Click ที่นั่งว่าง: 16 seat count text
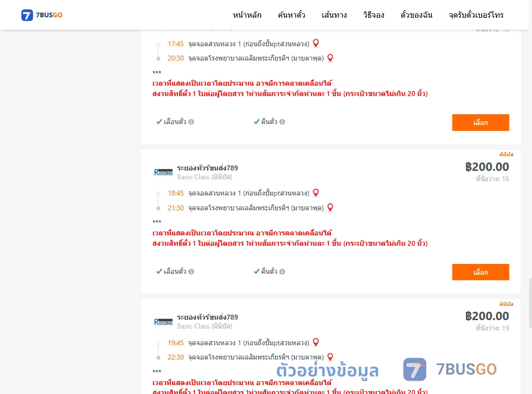 point(492,179)
